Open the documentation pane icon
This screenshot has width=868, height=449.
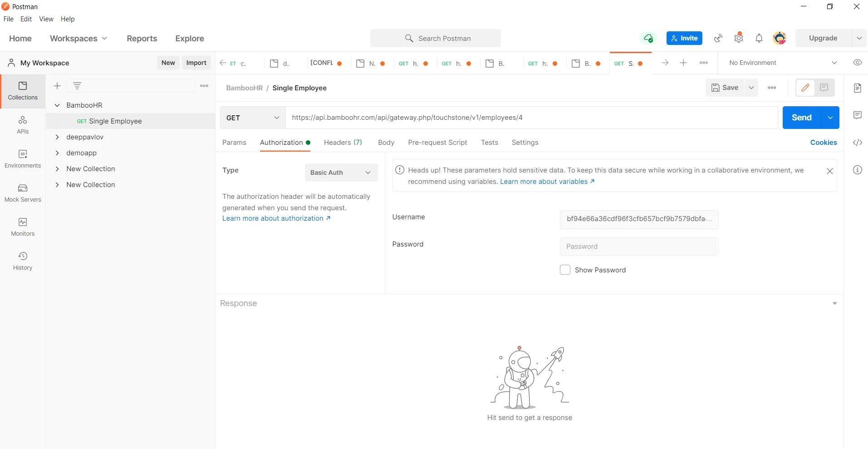[857, 88]
